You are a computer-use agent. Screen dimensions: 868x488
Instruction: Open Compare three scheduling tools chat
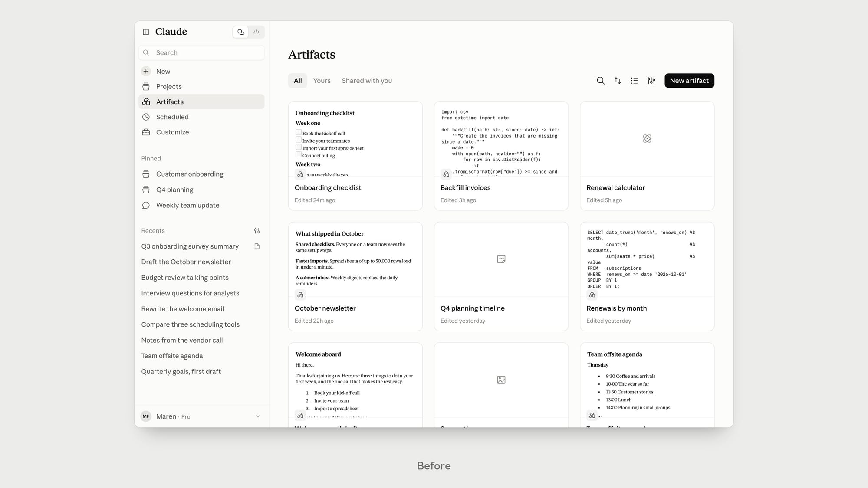pyautogui.click(x=201, y=324)
